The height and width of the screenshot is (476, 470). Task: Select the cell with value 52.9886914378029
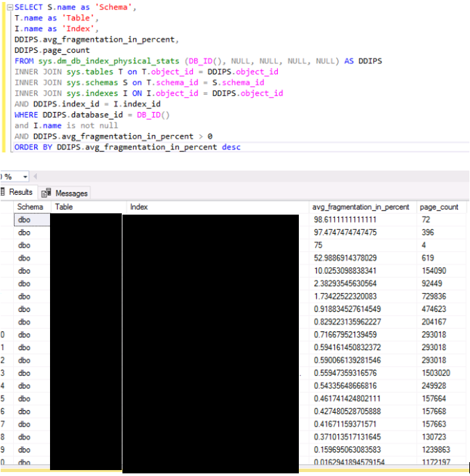point(346,258)
